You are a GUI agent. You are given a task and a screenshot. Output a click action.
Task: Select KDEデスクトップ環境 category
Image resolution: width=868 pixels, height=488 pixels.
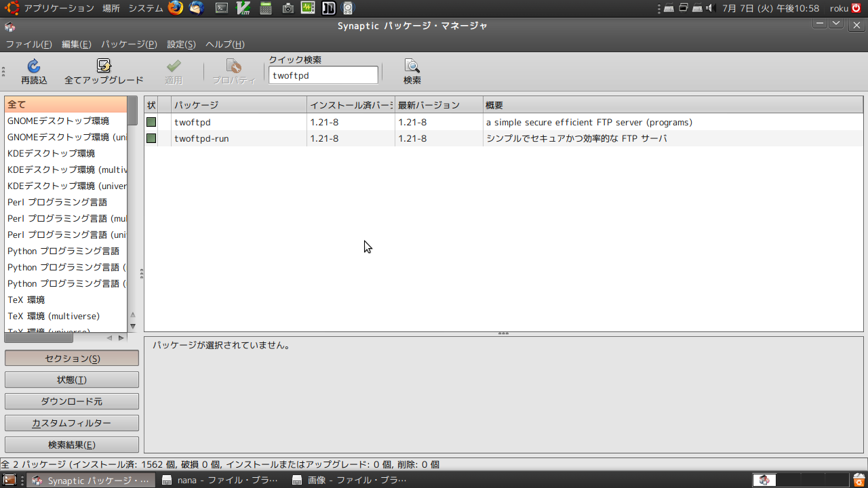pyautogui.click(x=66, y=153)
